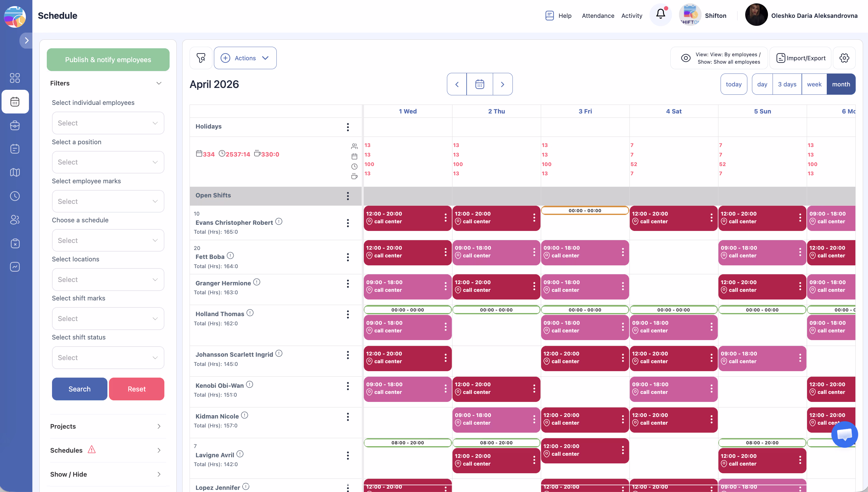This screenshot has width=868, height=492.
Task: Open Holland Thomas row options menu
Action: [348, 315]
